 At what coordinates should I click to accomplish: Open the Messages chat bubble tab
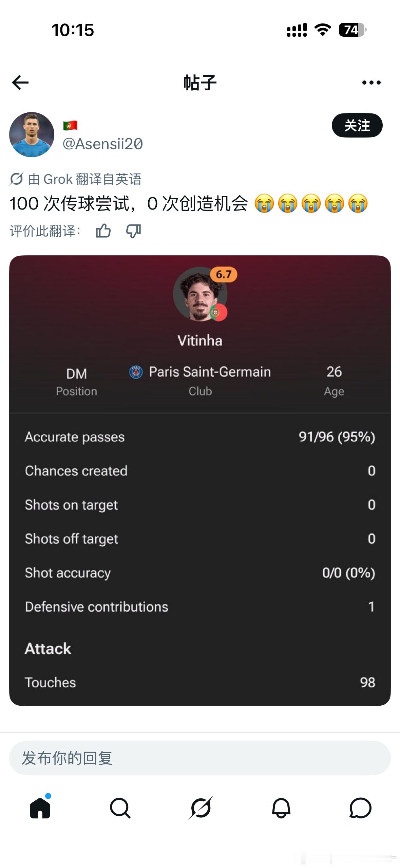360,808
